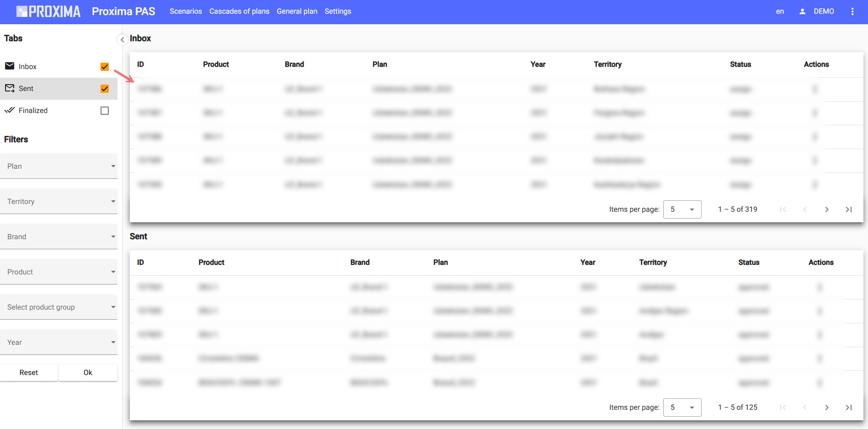
Task: Open the Year filter dropdown
Action: 59,342
